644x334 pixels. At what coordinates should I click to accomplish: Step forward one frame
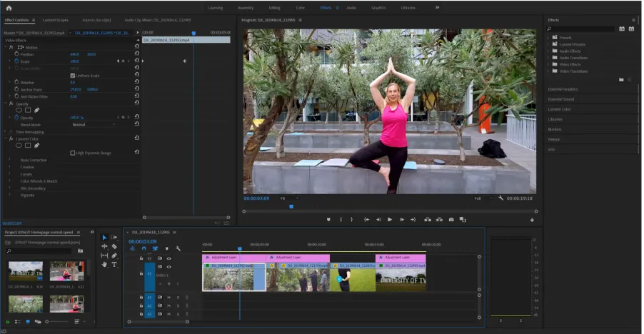point(402,220)
